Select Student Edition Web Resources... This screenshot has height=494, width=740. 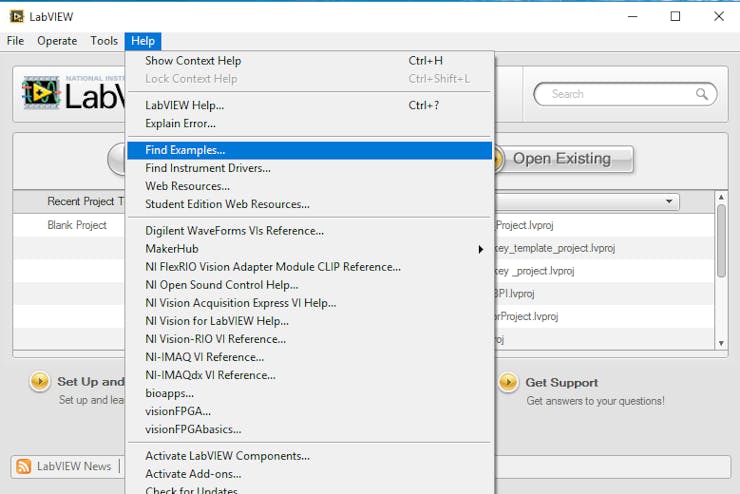(x=309, y=204)
